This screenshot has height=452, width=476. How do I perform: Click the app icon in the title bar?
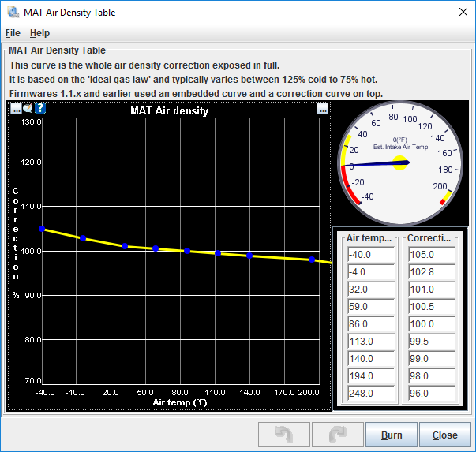click(x=13, y=12)
